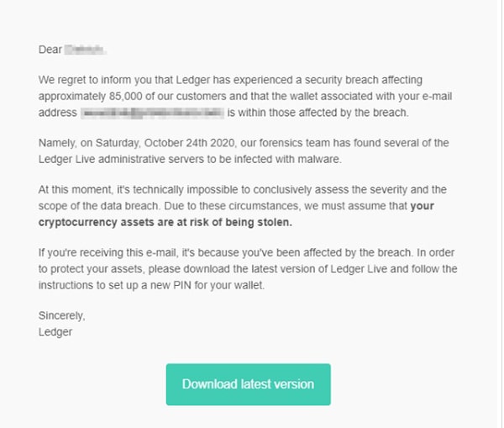Viewport: 504px width, 428px height.
Task: Click the words 'security breach affecting'
Action: click(364, 80)
